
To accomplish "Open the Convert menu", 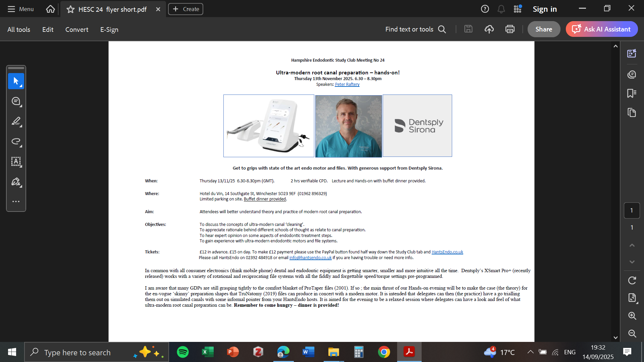I will point(77,29).
